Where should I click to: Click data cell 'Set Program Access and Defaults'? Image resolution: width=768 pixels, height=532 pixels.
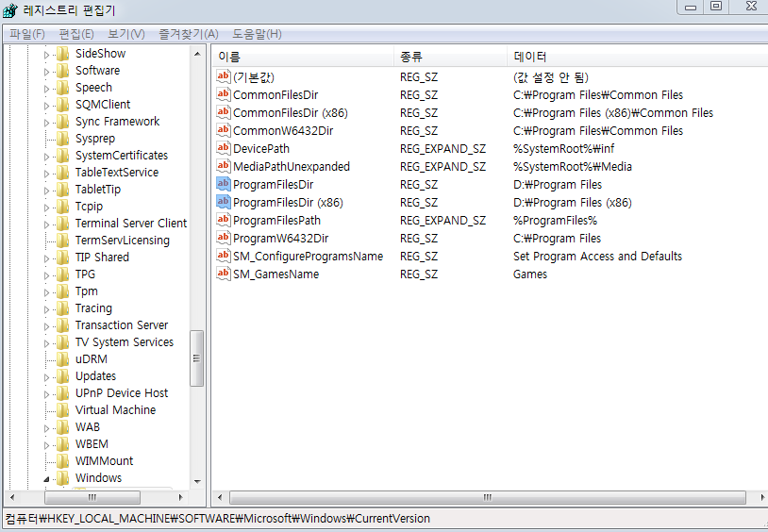597,257
